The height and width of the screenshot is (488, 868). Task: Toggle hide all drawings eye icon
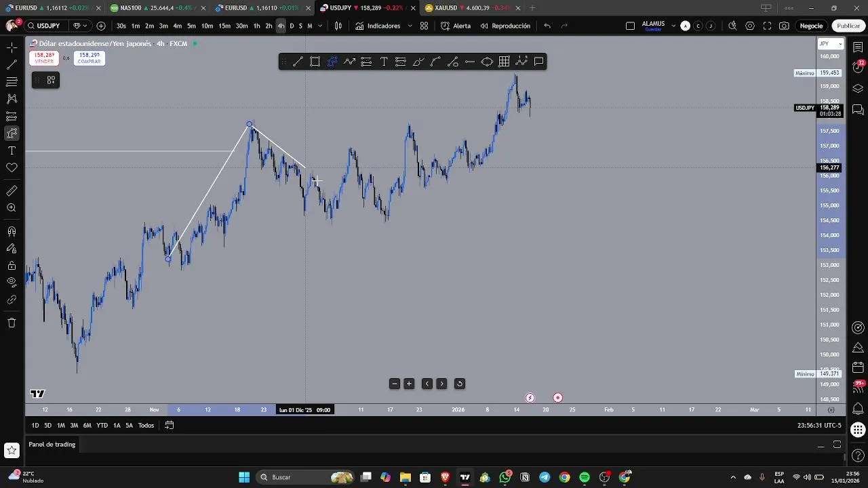pos(12,282)
